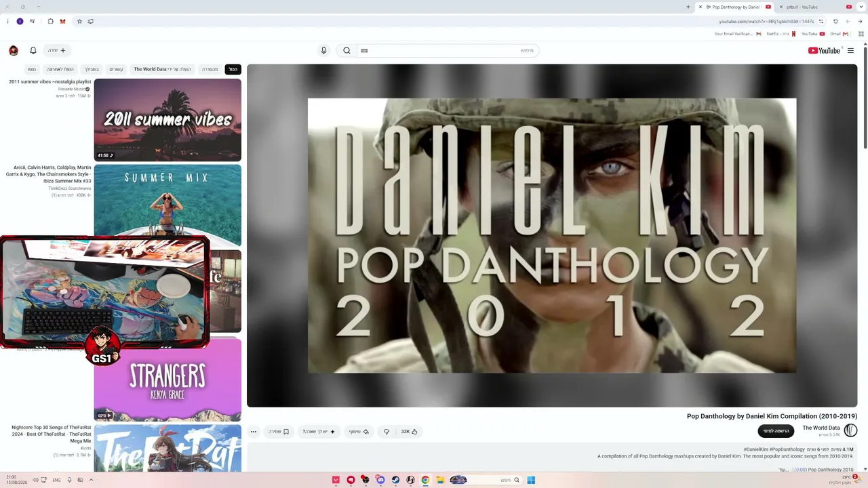The image size is (868, 488).
Task: Save the video to a playlist
Action: tap(279, 431)
